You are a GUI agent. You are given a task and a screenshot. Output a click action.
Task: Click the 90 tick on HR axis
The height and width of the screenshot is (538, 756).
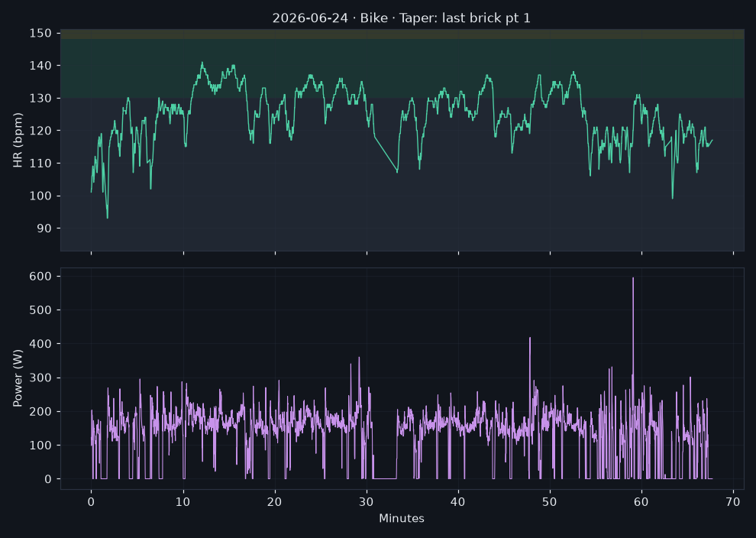tap(44, 228)
